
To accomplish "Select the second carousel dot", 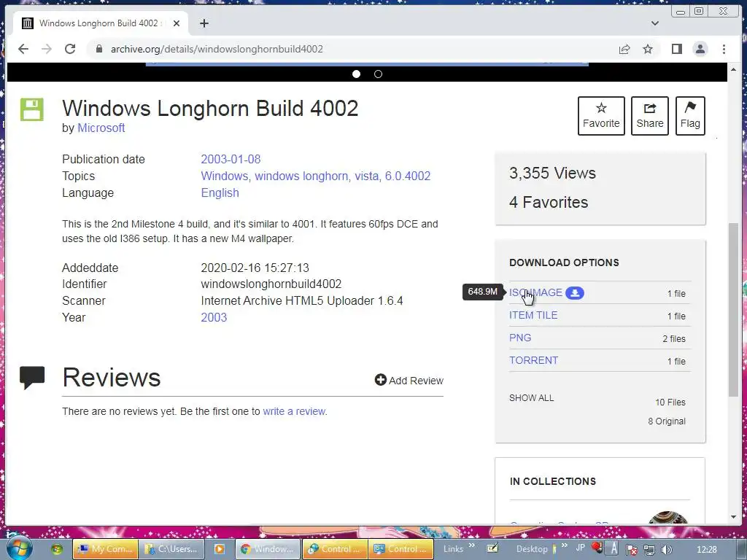I will point(379,74).
